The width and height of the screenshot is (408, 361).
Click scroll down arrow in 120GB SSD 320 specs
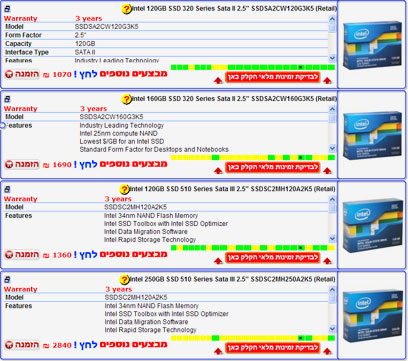pos(332,58)
